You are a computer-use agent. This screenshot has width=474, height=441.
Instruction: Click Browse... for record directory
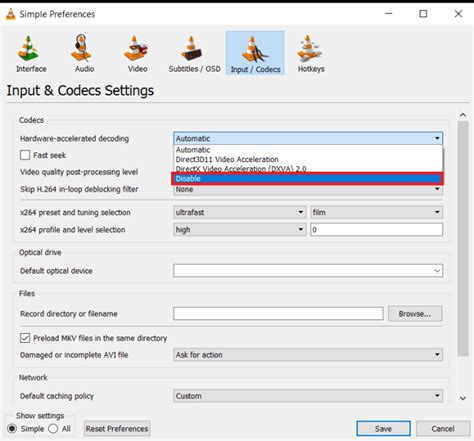pyautogui.click(x=415, y=314)
